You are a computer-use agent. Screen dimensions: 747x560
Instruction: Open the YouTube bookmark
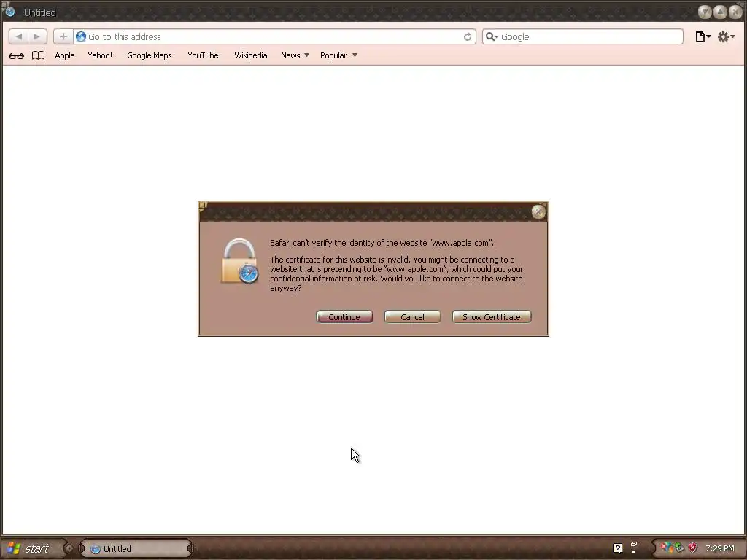click(203, 55)
